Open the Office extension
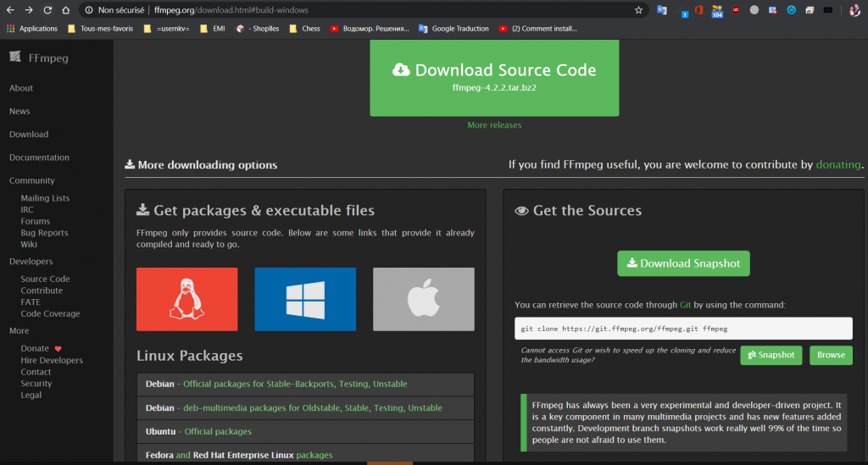 click(698, 10)
